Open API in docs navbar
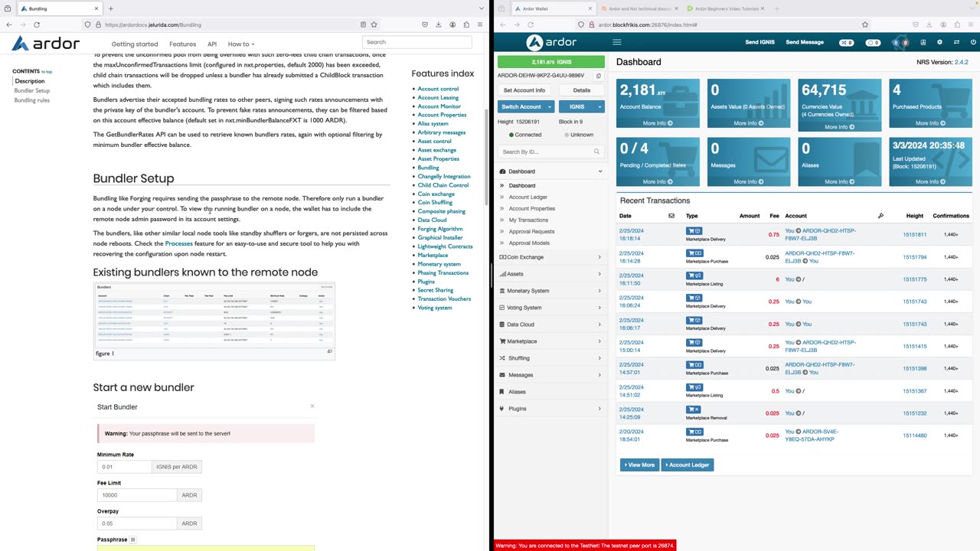Viewport: 980px width, 551px height. click(x=212, y=44)
